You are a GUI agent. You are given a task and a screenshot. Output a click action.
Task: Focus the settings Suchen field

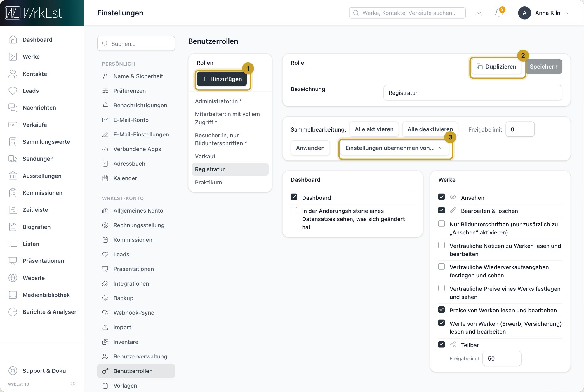[136, 43]
